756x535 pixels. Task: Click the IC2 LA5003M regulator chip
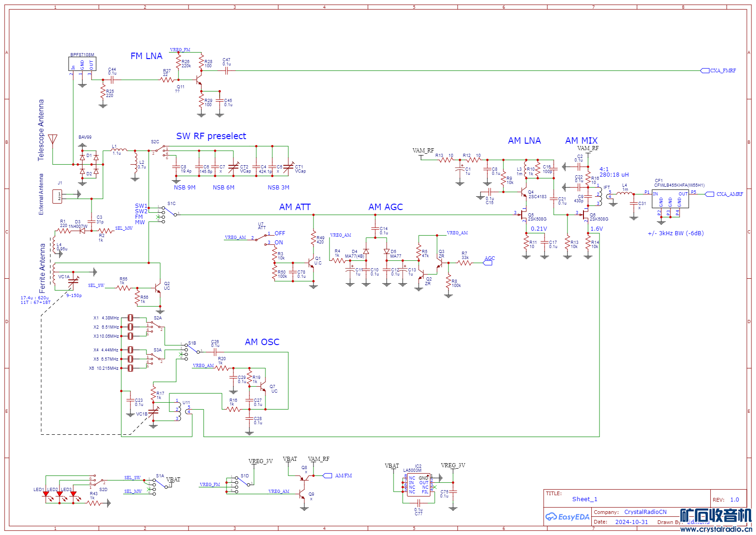419,485
